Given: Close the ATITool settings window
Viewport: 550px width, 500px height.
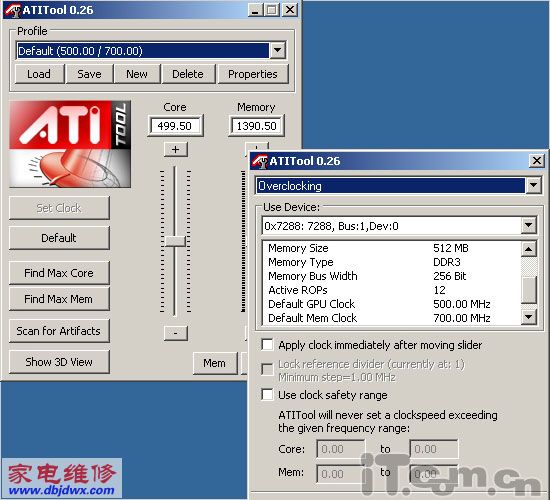Looking at the screenshot, I should pos(537,161).
